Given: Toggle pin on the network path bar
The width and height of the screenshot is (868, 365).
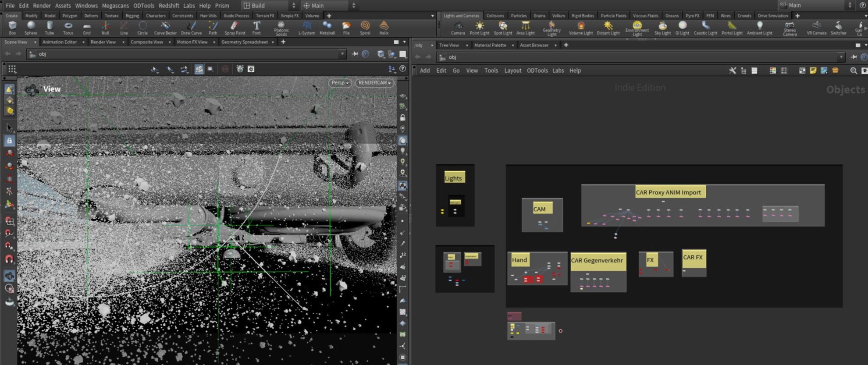Looking at the screenshot, I should tap(854, 57).
